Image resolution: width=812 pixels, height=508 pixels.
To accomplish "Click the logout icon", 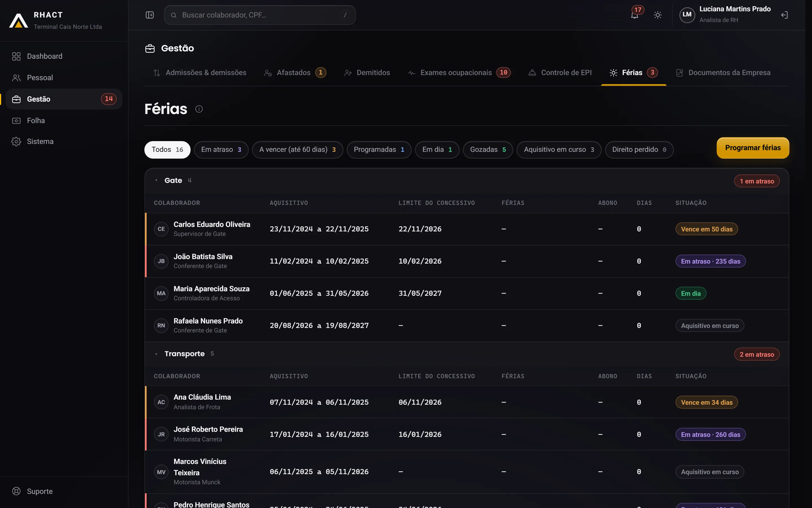I will point(784,15).
